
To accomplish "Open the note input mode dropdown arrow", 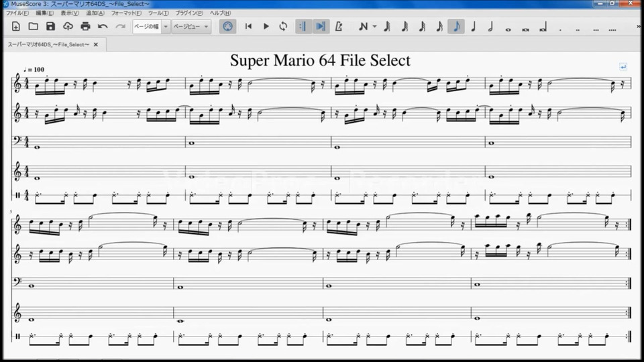I will coord(374,27).
